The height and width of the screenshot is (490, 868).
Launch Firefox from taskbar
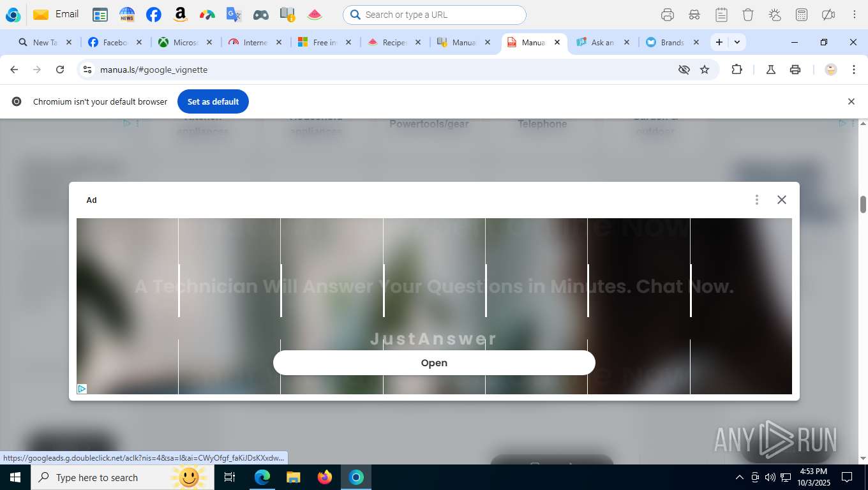325,477
